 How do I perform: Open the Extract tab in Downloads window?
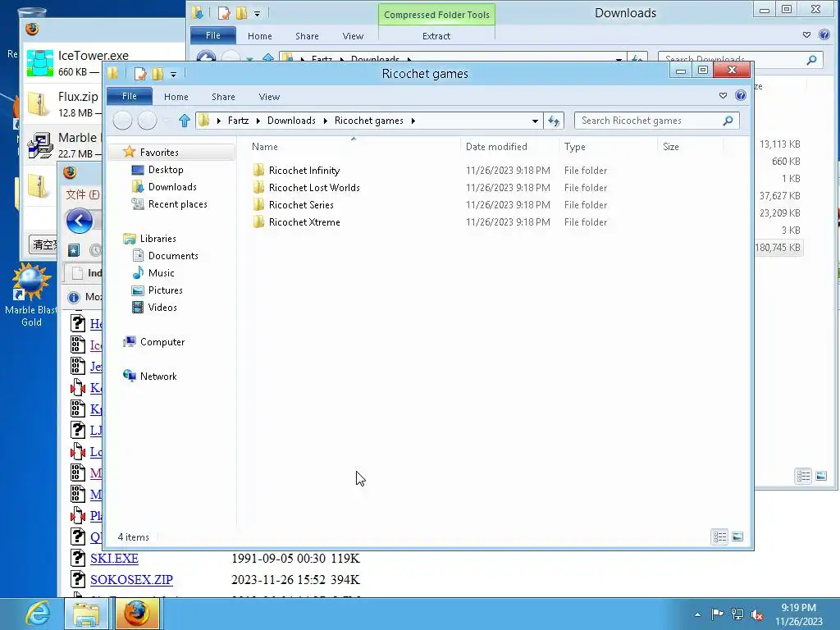pyautogui.click(x=436, y=36)
